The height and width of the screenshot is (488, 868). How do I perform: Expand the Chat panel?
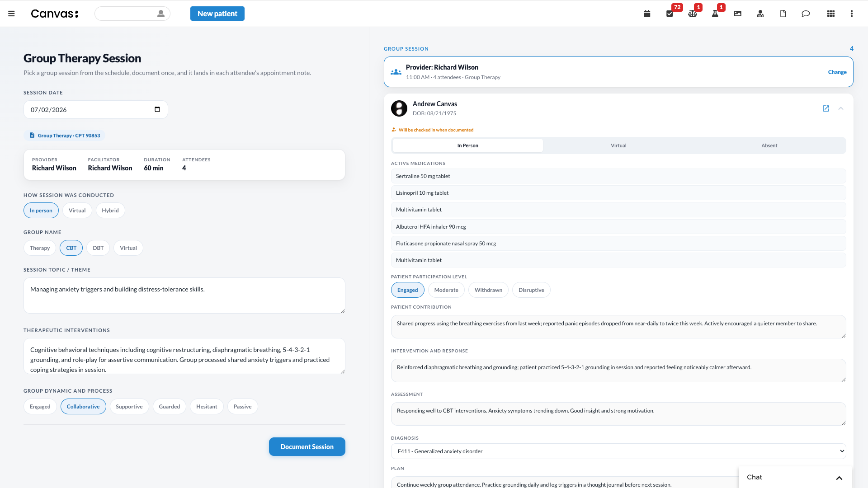click(840, 478)
